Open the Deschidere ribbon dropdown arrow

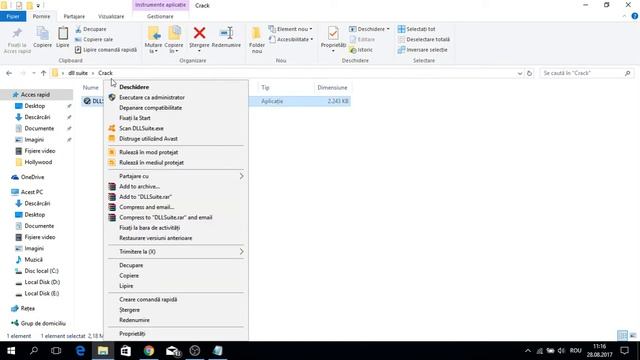point(388,29)
